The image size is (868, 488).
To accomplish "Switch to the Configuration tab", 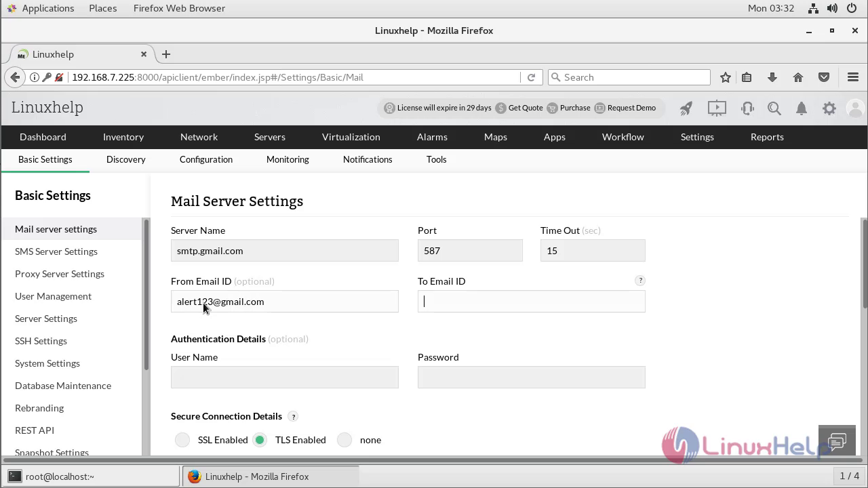I will 206,159.
